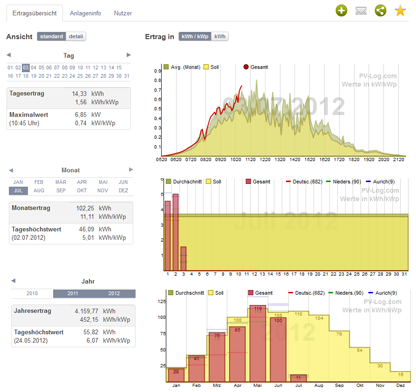Toggle Durchschnitt legend in year chart
The image size is (416, 392).
186,293
